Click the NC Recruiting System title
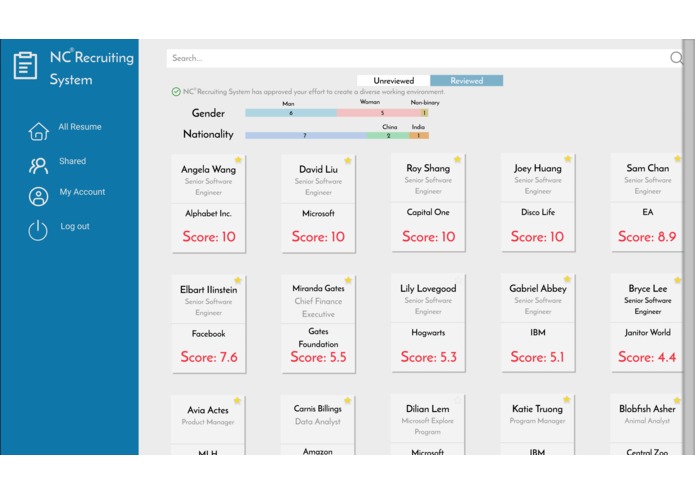Viewport: 695px width, 494px height. click(91, 68)
